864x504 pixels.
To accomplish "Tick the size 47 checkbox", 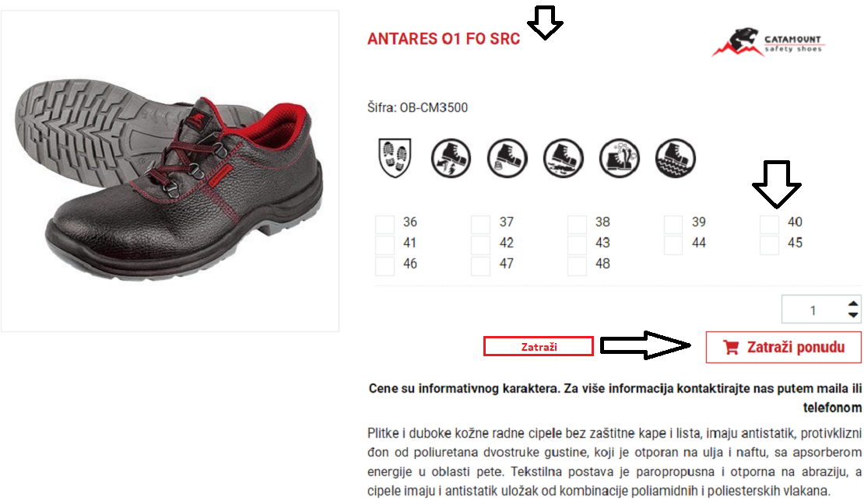I will point(480,266).
